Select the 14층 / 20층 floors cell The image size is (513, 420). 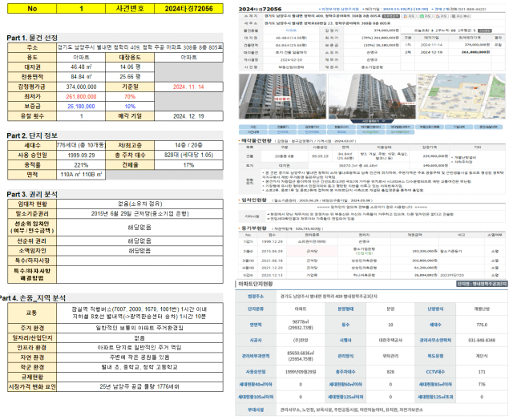tap(189, 145)
